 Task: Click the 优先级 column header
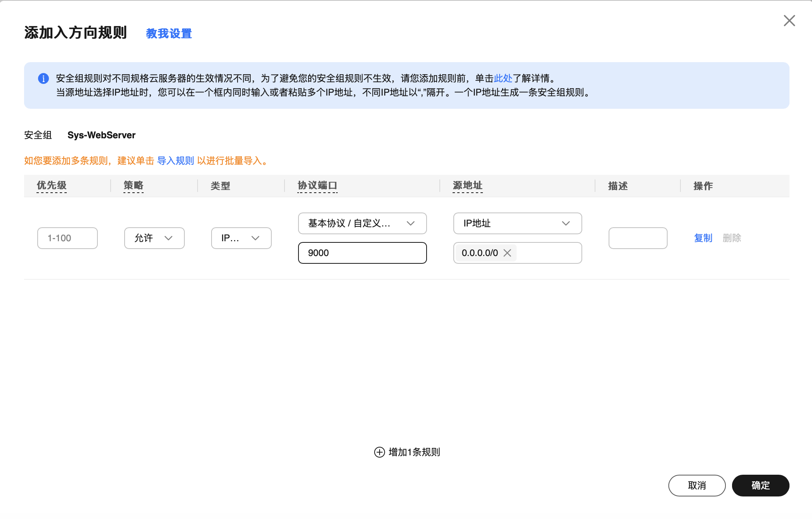click(52, 186)
